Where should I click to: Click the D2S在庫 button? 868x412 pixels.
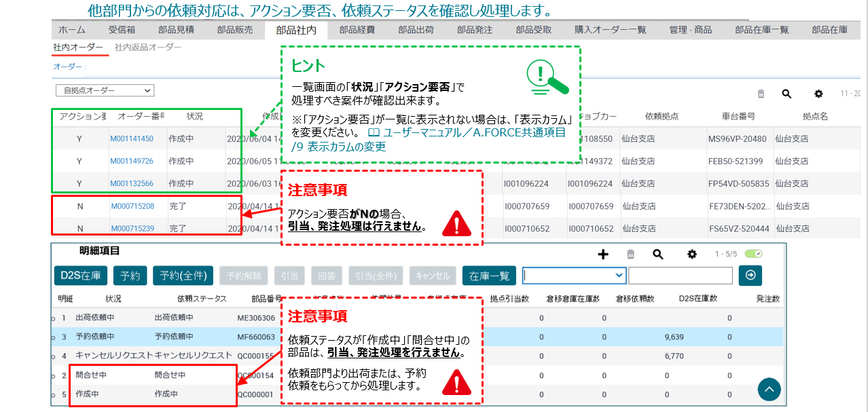[x=80, y=275]
